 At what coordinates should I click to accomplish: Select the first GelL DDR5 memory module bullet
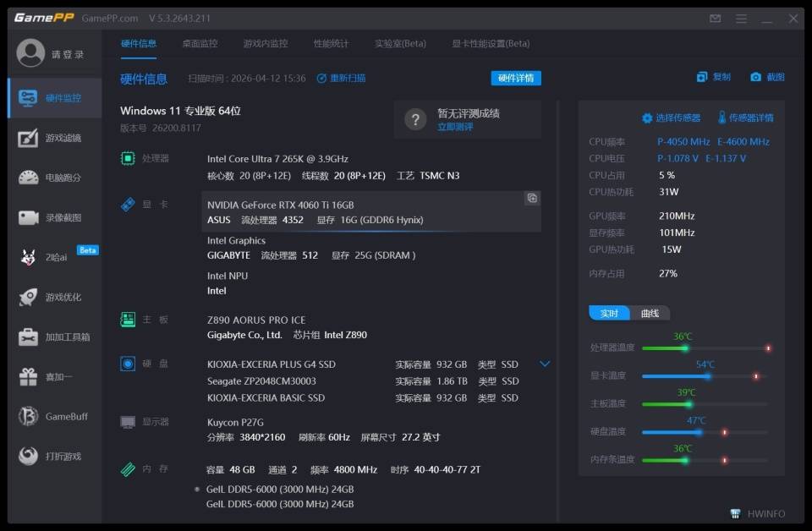[196, 490]
